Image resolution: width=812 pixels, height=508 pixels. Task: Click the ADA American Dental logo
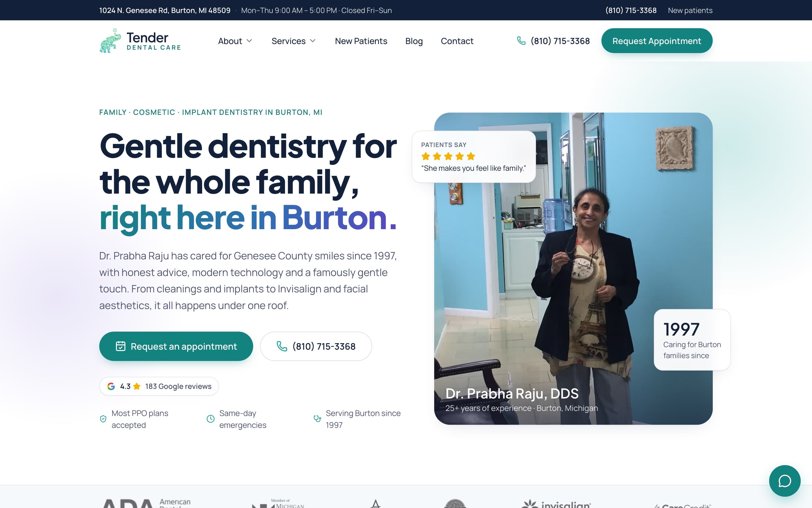147,503
